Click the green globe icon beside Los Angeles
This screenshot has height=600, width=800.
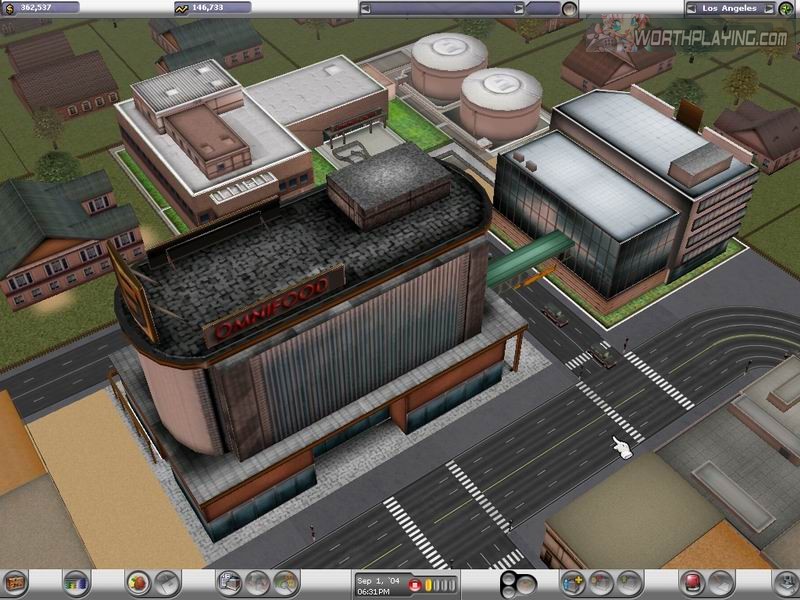[788, 8]
